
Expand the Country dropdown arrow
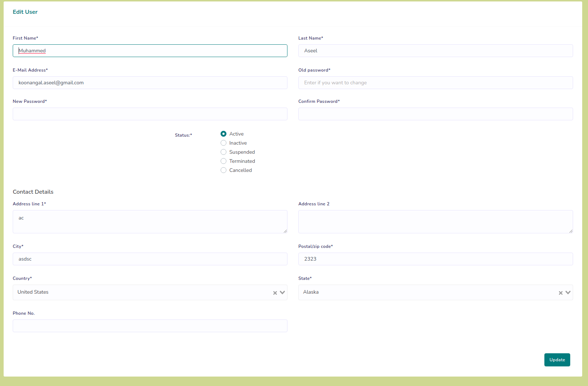click(x=282, y=293)
